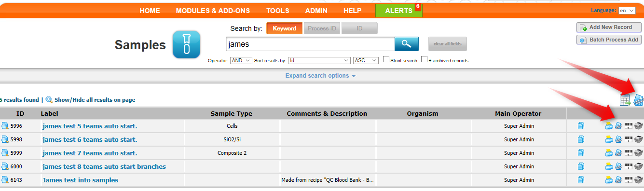Click the magnifier icon beside Show/Hide all results
The height and width of the screenshot is (191, 644).
tap(49, 100)
